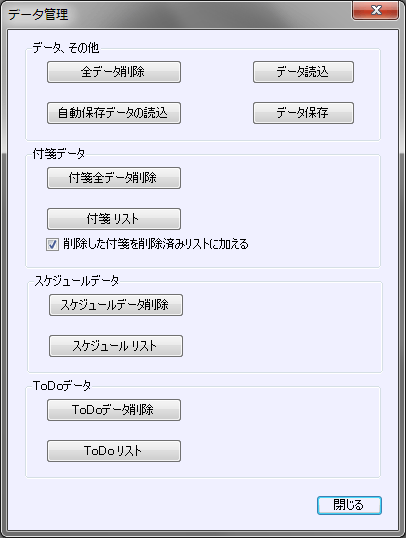Click the データ、その他 group label
The height and width of the screenshot is (538, 406).
point(66,47)
